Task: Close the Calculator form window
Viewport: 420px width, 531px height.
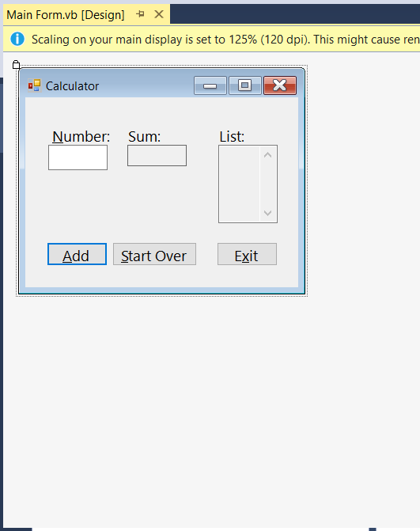Action: pos(280,85)
